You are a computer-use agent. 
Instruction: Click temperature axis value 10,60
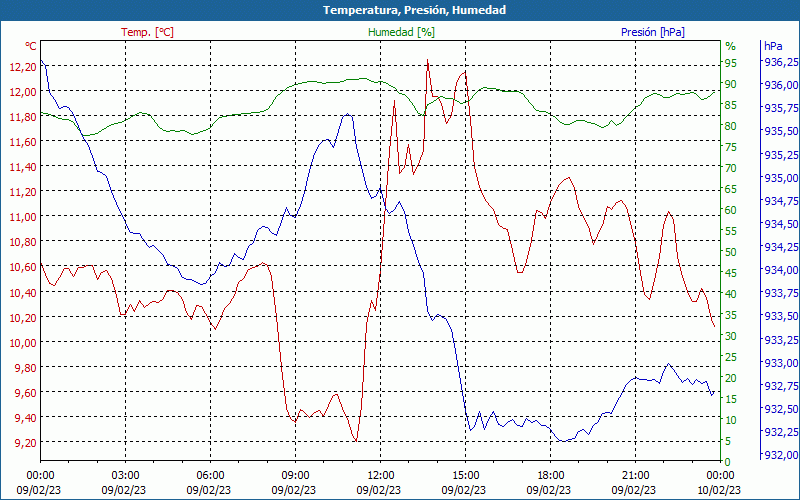(x=23, y=267)
